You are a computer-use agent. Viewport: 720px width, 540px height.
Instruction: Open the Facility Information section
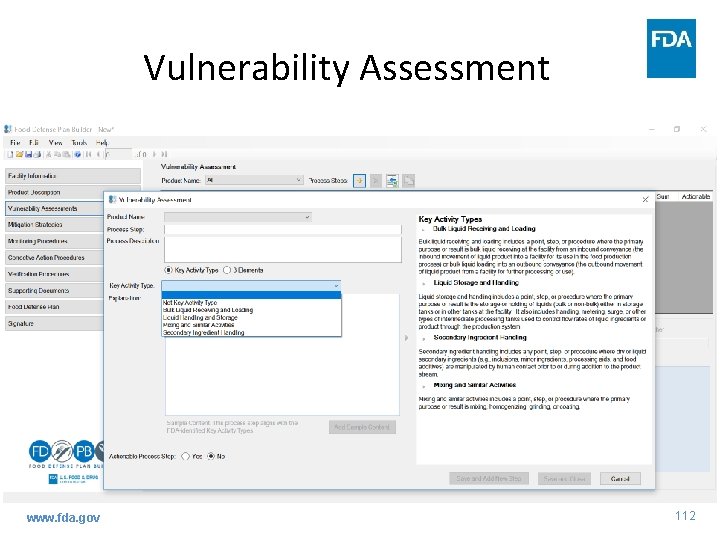tap(73, 176)
